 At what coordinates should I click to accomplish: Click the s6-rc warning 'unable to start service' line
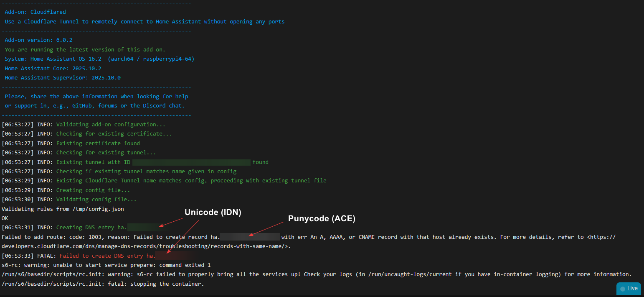coord(106,265)
